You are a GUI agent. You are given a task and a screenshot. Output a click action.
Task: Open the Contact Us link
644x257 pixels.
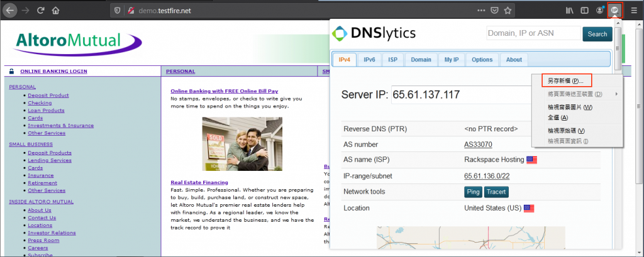point(42,218)
